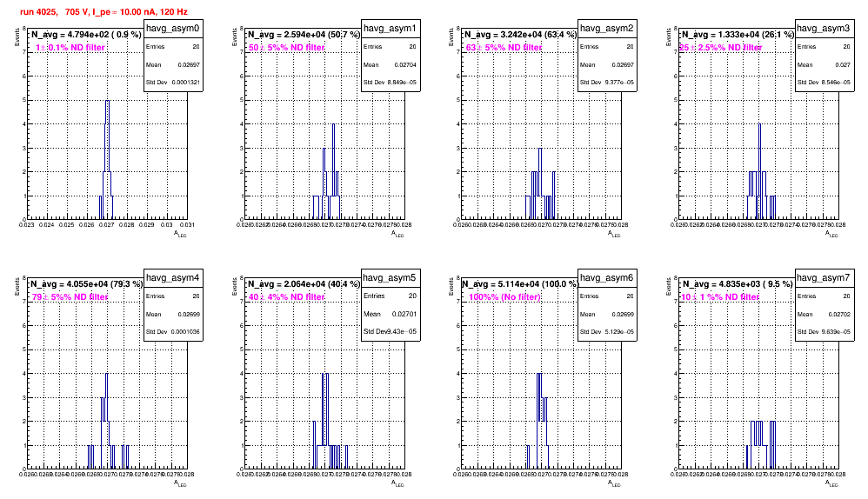Pick the magenta 79± 5%% ND filter label
Screen dimensions: 868x499
click(x=70, y=297)
